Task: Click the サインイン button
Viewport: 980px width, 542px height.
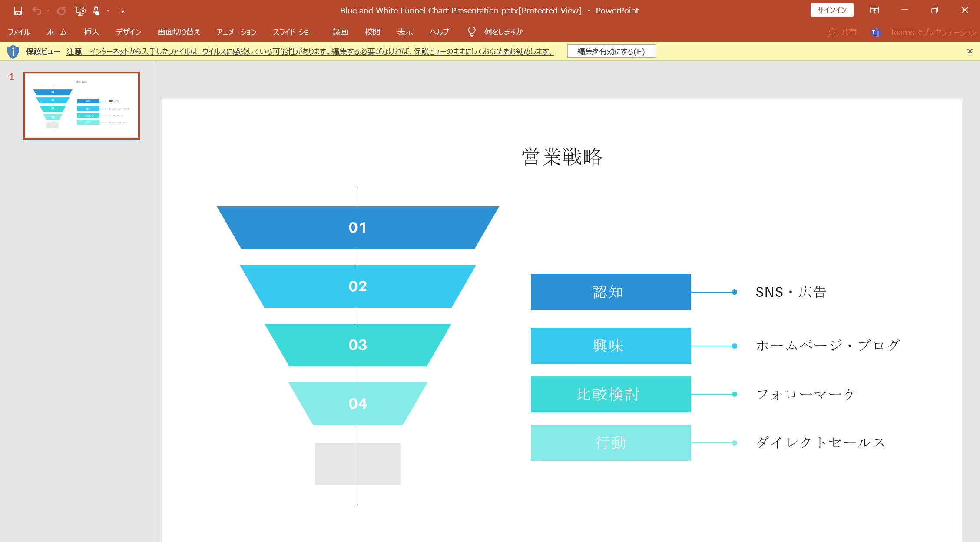Action: (x=831, y=10)
